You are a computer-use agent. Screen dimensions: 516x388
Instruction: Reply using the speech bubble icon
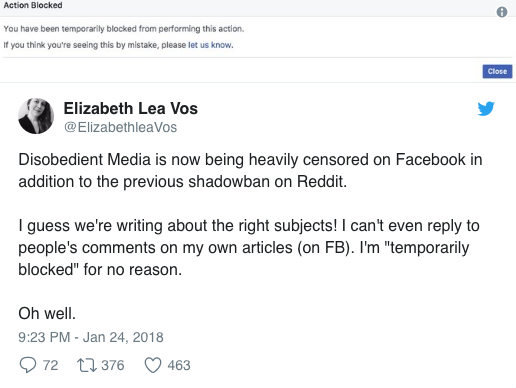pyautogui.click(x=28, y=365)
